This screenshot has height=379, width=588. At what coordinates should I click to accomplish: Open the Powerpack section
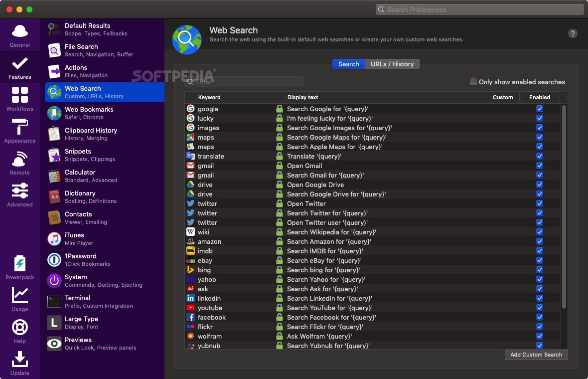click(x=19, y=268)
